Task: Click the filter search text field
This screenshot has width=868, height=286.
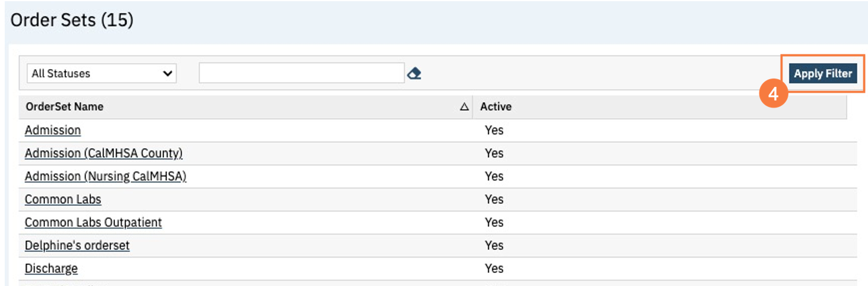Action: (301, 73)
